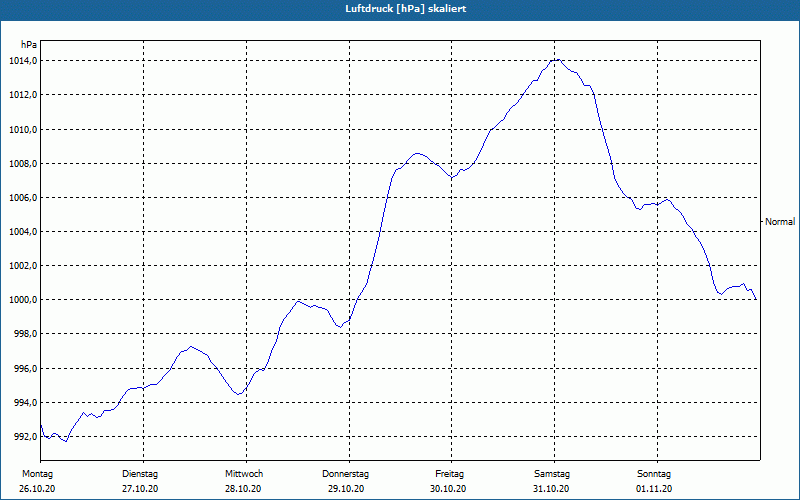Click the 1008,0 axis value

click(22, 164)
